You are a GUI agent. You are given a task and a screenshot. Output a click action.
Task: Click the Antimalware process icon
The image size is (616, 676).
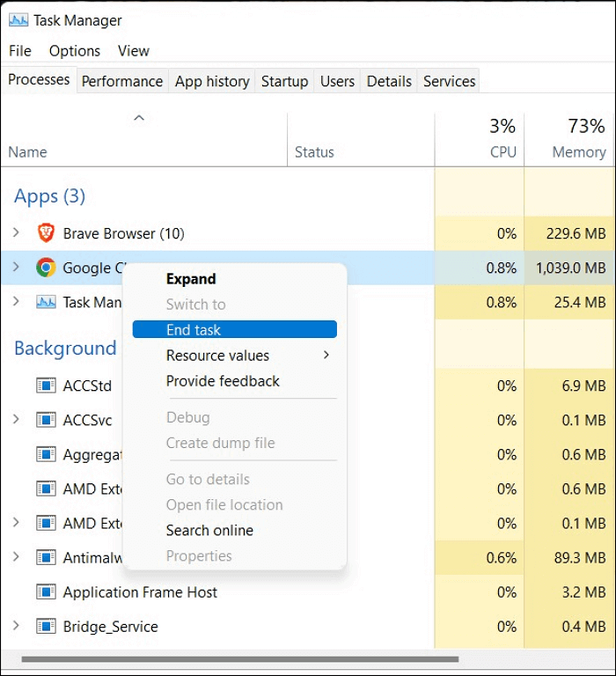46,557
